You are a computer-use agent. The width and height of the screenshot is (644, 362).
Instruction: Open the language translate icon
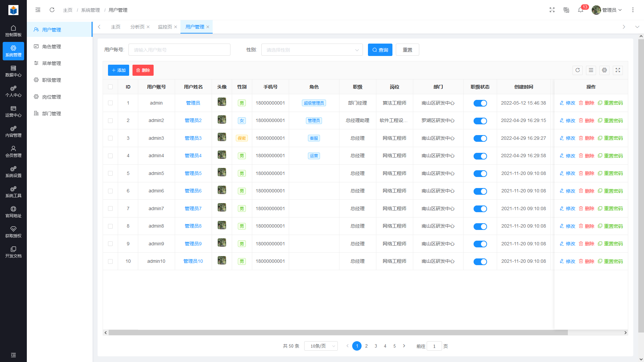tap(567, 10)
